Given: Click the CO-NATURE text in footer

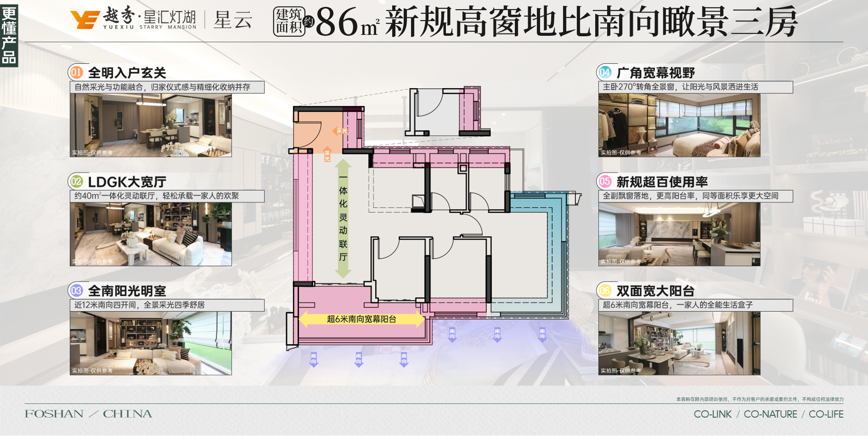Looking at the screenshot, I should (770, 414).
